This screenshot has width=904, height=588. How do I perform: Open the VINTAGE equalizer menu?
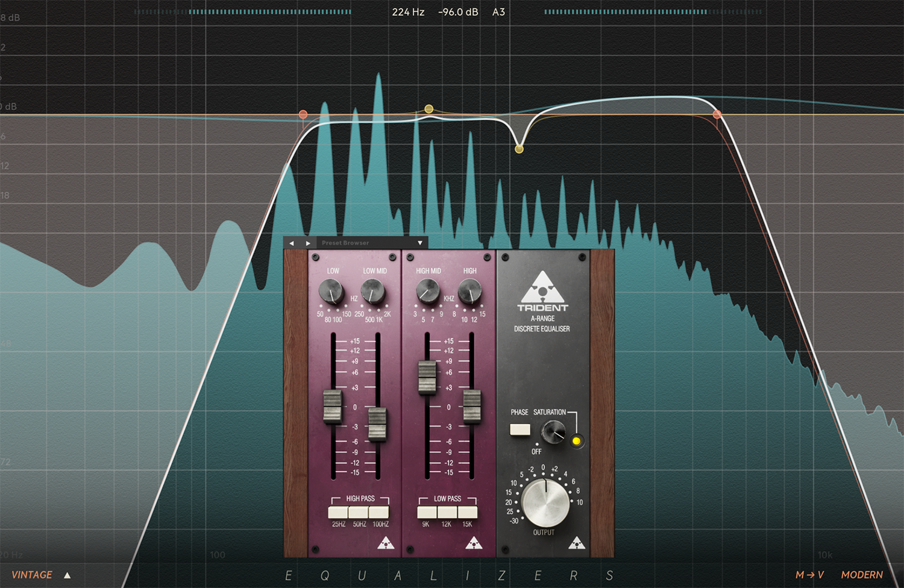[32, 575]
